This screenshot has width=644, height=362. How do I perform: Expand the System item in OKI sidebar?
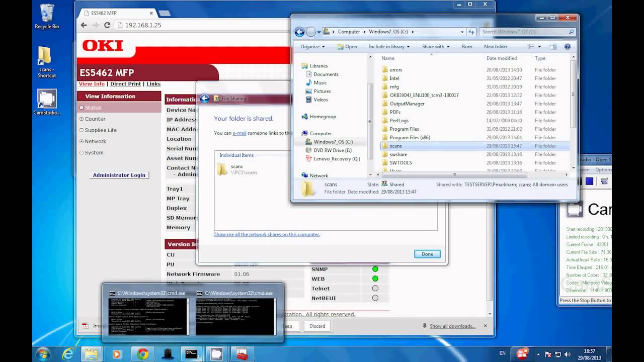(82, 153)
